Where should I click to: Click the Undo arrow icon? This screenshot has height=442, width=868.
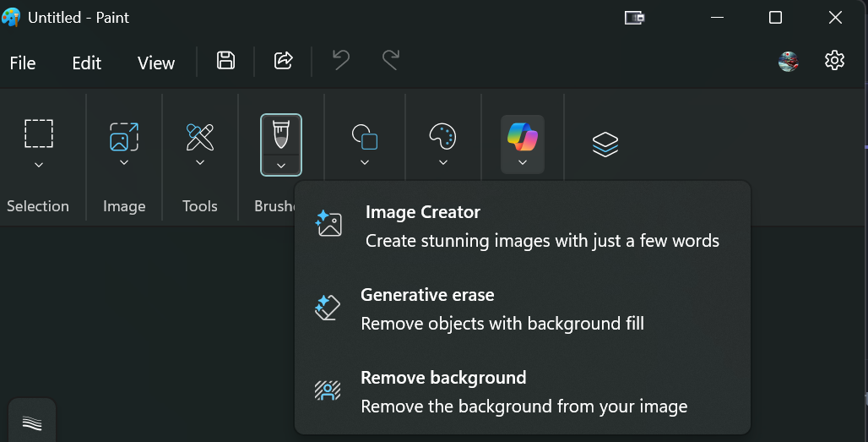(x=341, y=60)
